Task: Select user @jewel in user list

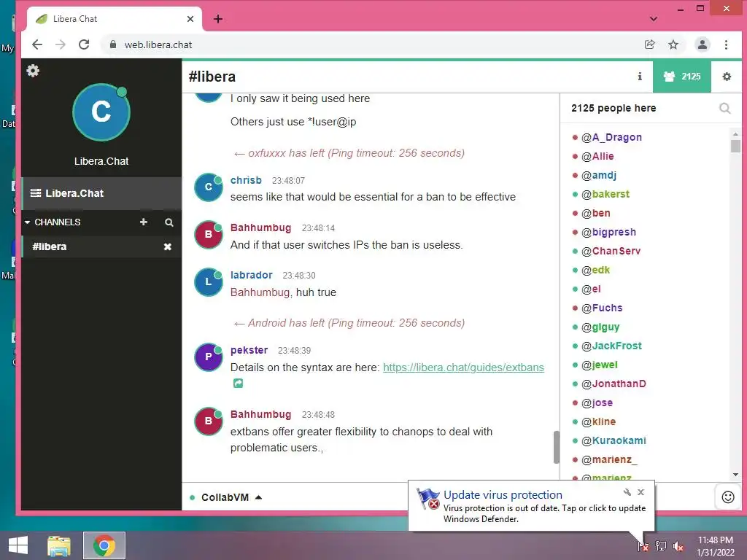Action: pos(600,365)
